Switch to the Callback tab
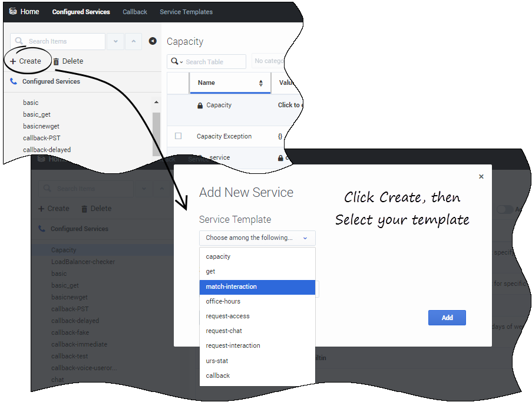Screen dimensions: 532x402 click(x=135, y=12)
